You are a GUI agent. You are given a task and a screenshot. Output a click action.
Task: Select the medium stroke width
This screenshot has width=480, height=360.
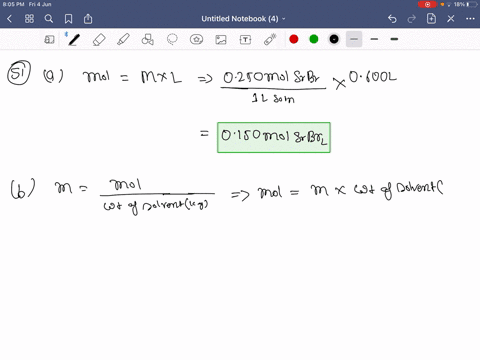374,39
